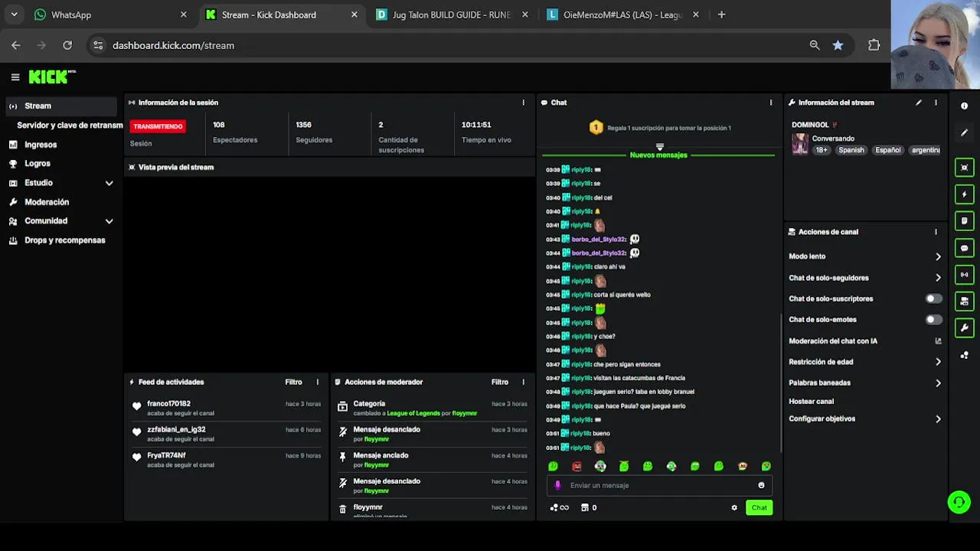
Task: Open a new browser tab
Action: (x=721, y=15)
